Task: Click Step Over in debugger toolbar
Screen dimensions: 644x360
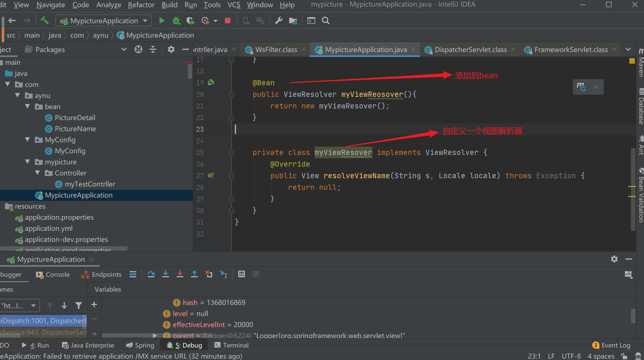Action: click(151, 274)
